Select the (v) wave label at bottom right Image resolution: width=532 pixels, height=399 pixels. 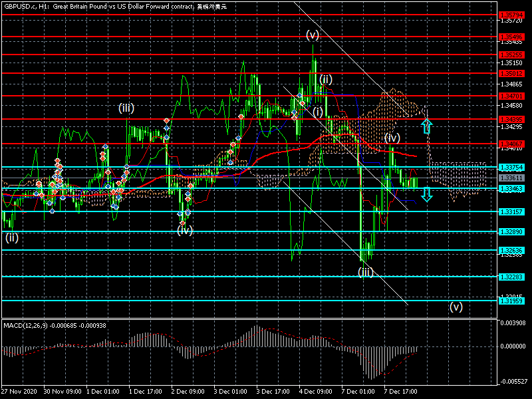(456, 307)
